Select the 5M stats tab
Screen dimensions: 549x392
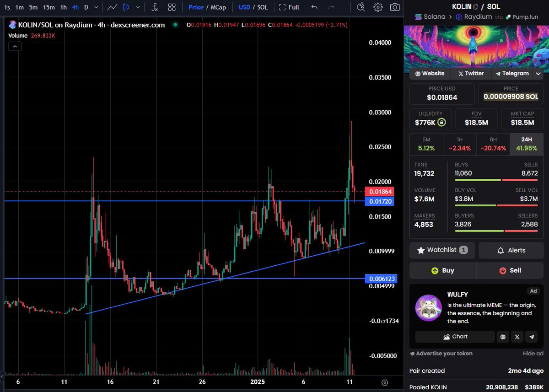click(426, 144)
